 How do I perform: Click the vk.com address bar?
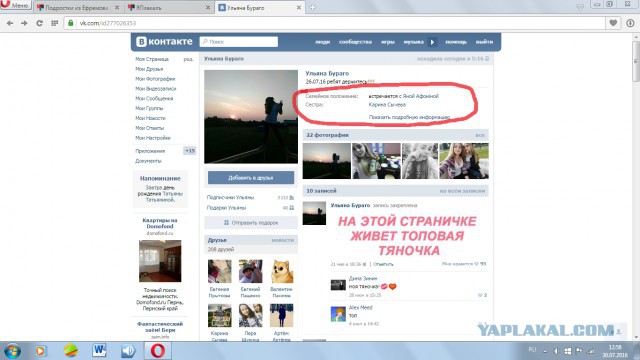(335, 23)
